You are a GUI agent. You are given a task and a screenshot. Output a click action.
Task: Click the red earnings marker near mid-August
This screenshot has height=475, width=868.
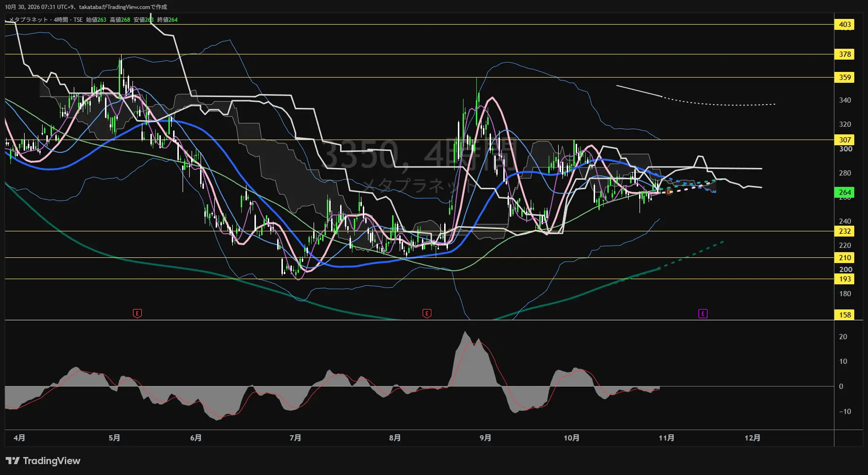click(x=427, y=313)
